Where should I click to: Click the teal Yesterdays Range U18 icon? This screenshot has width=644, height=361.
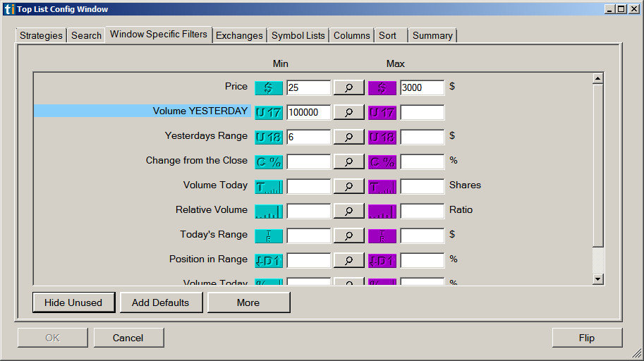269,137
